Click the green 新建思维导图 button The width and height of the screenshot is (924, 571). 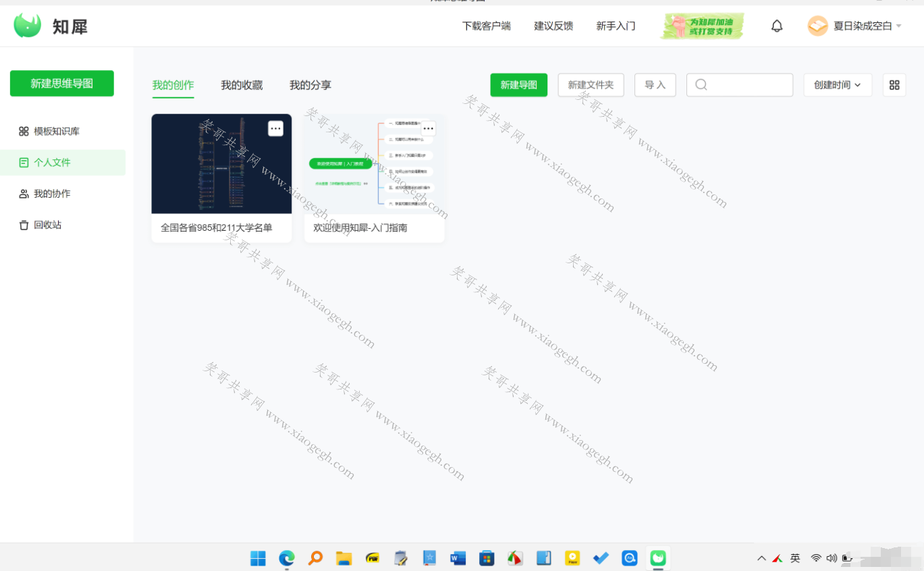click(62, 84)
